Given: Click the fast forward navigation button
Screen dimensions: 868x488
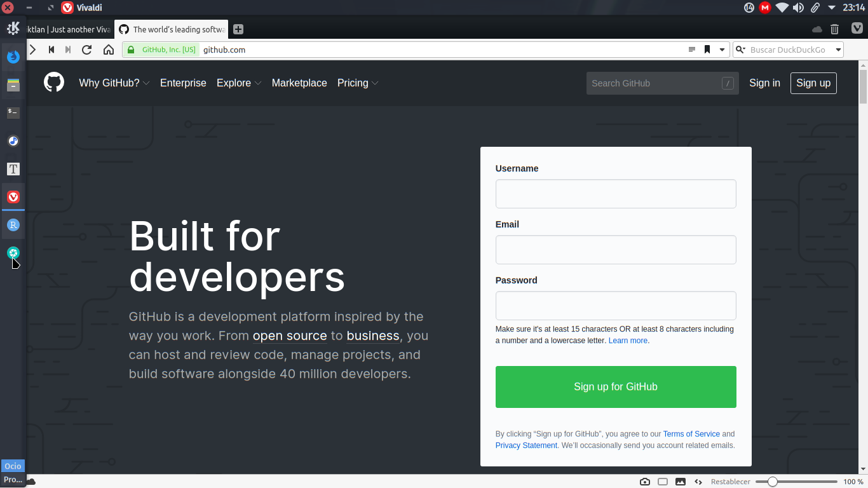Looking at the screenshot, I should [x=69, y=50].
